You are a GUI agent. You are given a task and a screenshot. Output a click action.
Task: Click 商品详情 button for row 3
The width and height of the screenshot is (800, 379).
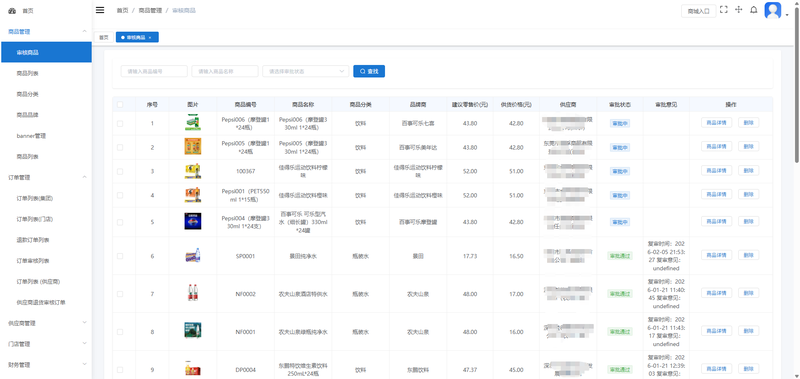[x=716, y=170]
